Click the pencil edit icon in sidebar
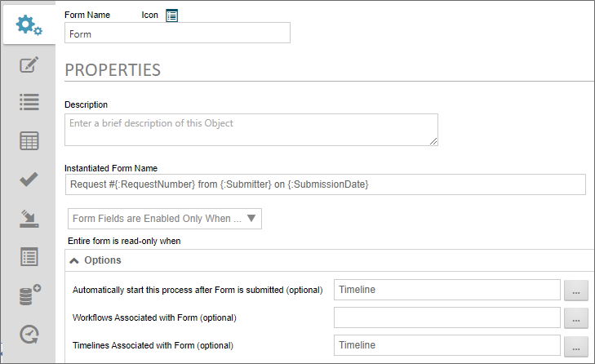The image size is (595, 364). [x=29, y=64]
